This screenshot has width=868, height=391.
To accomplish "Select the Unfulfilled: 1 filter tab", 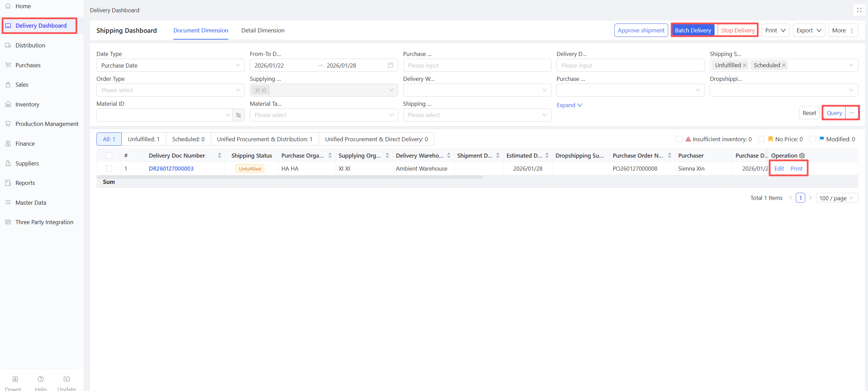I will point(144,139).
